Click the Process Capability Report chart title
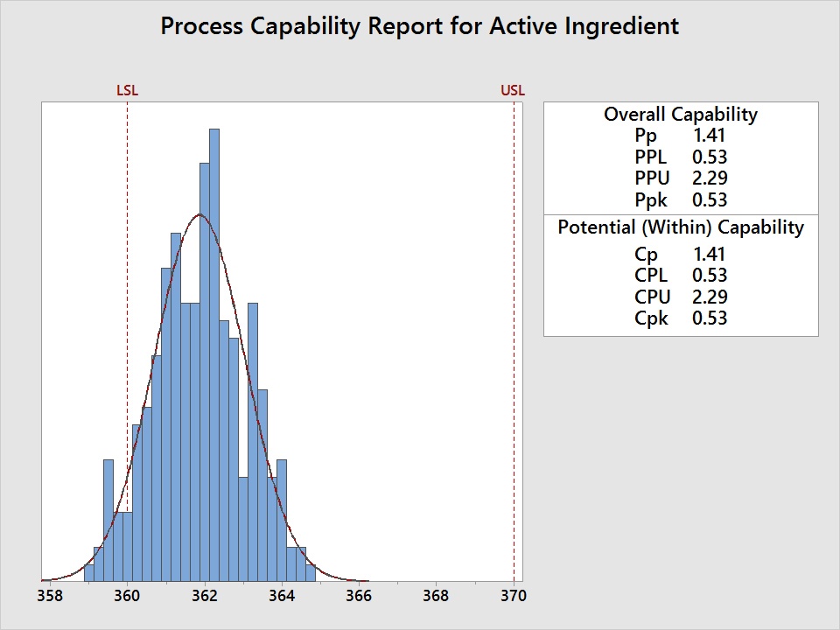Image resolution: width=840 pixels, height=630 pixels. [419, 26]
